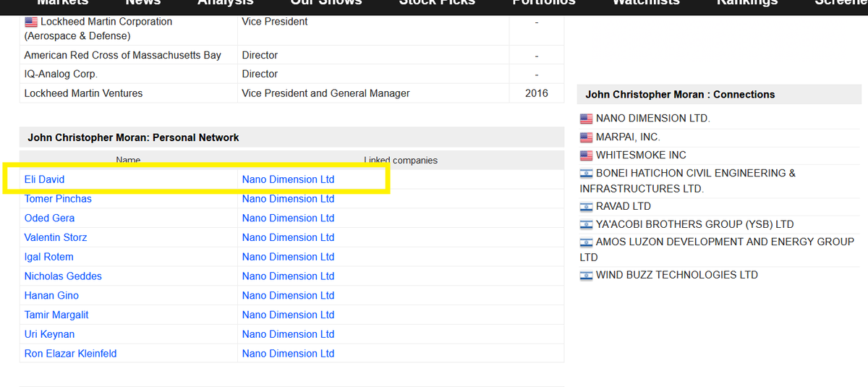Click Israel flag icon beside AMOS LUZON DEVELOPMENT

click(x=586, y=242)
